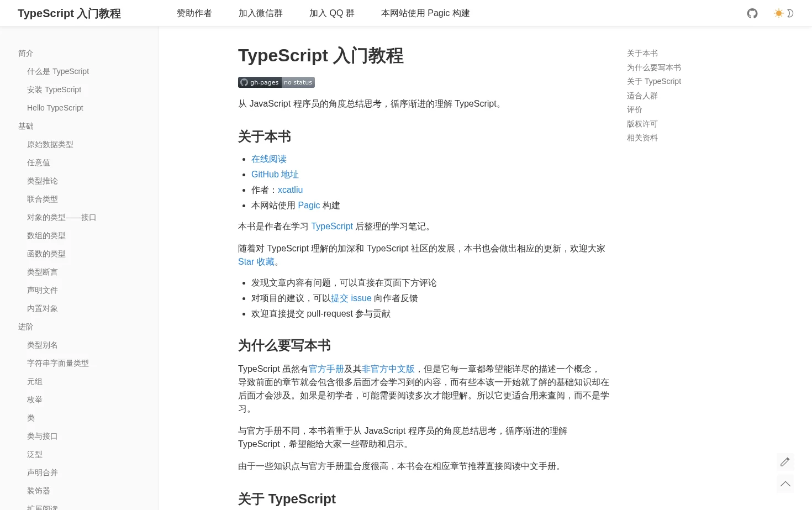This screenshot has height=510, width=812.
Task: Open 声明文件 chapter in sidebar
Action: point(43,290)
